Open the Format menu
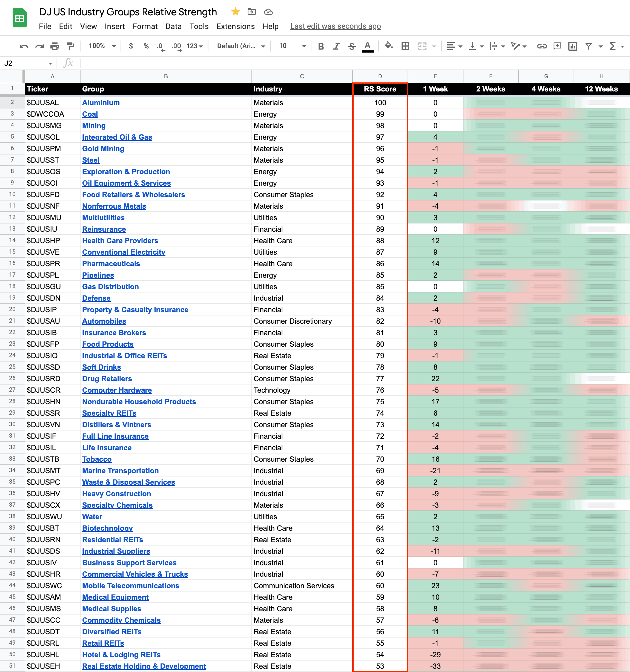This screenshot has width=630, height=672. click(145, 26)
